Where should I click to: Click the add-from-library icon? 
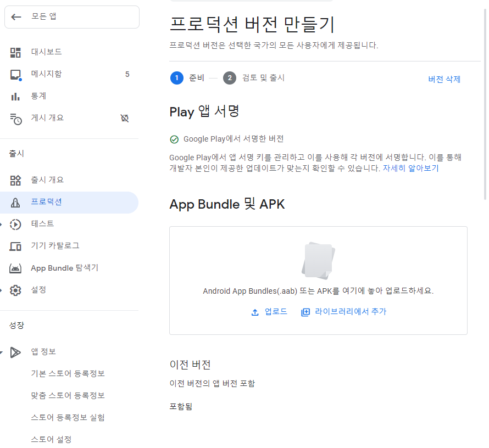(305, 312)
